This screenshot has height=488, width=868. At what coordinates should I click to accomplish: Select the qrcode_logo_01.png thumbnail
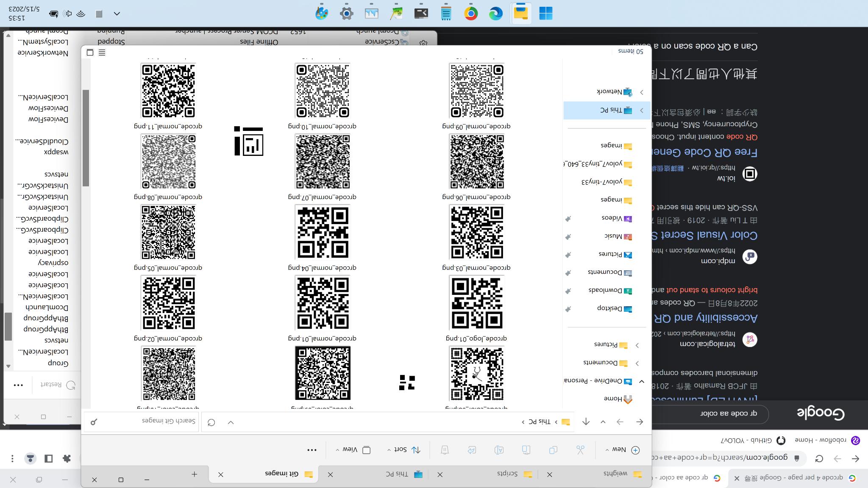click(476, 302)
